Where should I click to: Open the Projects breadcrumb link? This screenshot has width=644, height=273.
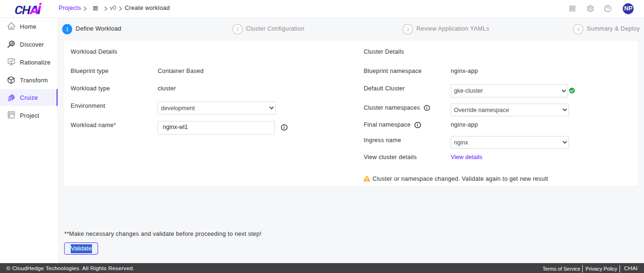tap(69, 8)
